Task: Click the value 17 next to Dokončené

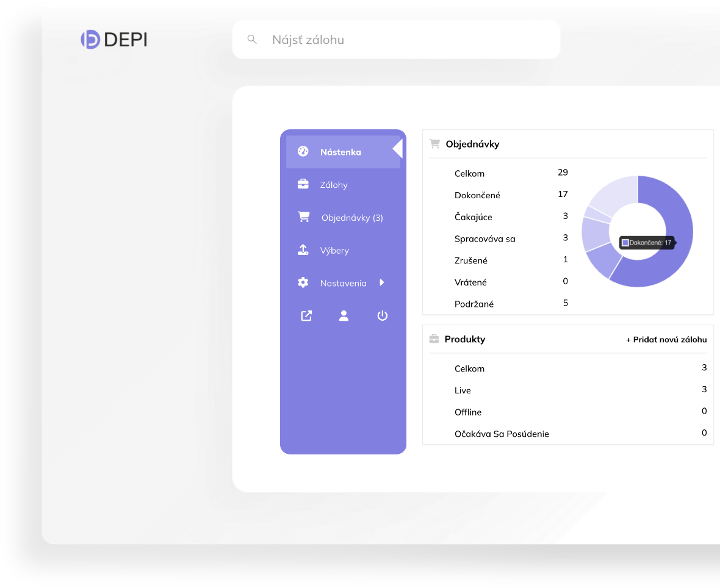Action: (x=563, y=194)
